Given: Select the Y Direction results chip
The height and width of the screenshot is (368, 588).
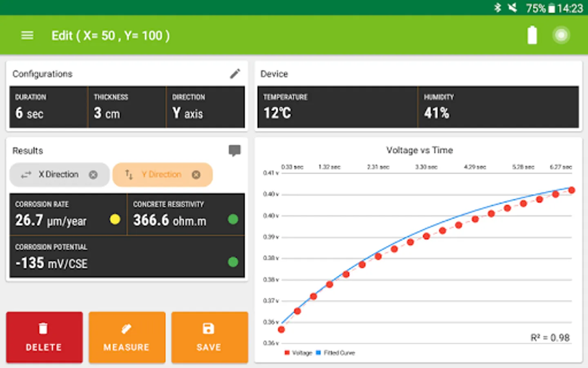Looking at the screenshot, I should point(163,175).
